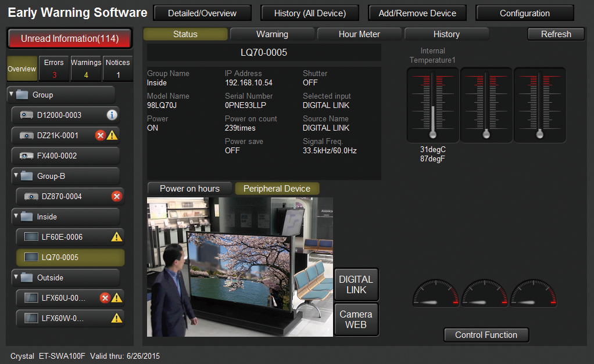Toggle the Notices filter in the sidebar
The width and height of the screenshot is (594, 364).
pos(118,69)
